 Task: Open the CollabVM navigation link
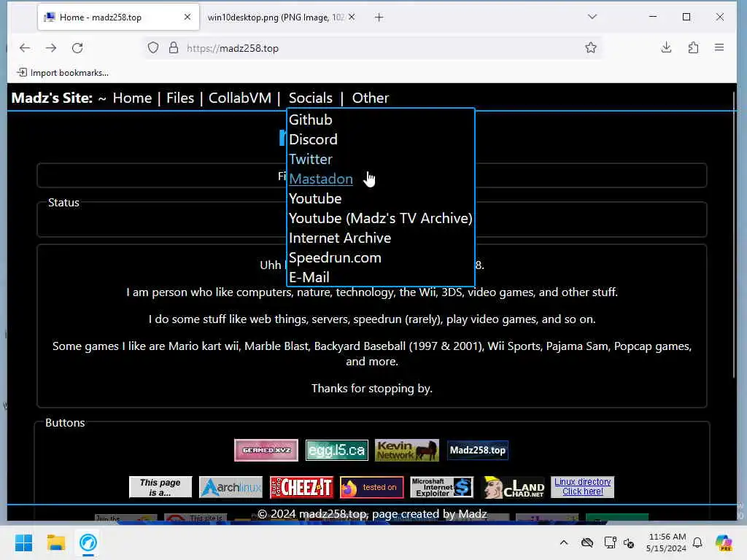click(239, 98)
